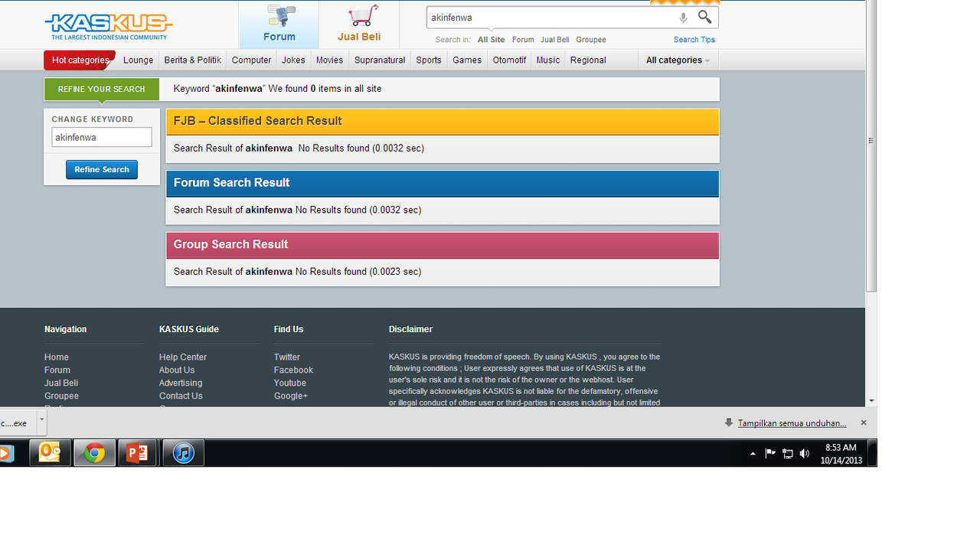This screenshot has width=980, height=551.
Task: Open the Otomotif category
Action: pyautogui.click(x=510, y=60)
